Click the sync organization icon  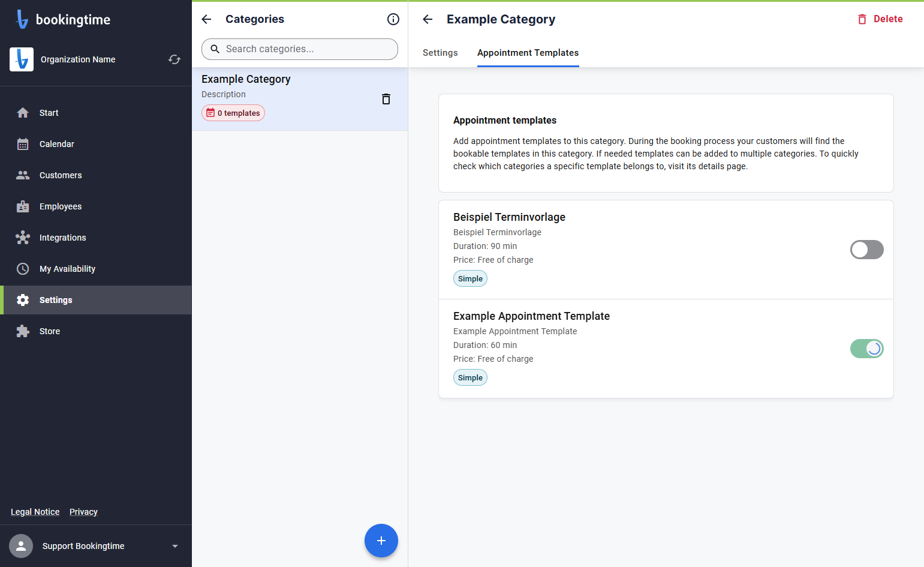[x=174, y=59]
